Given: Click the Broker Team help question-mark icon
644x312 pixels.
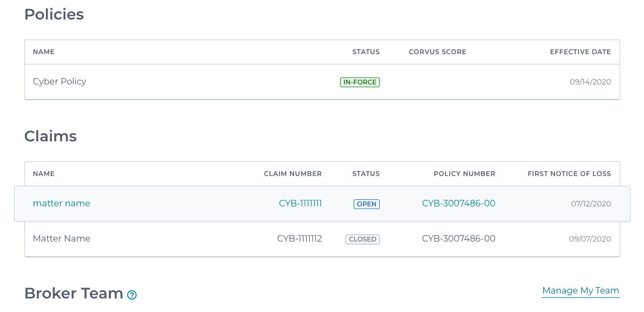Looking at the screenshot, I should click(132, 295).
